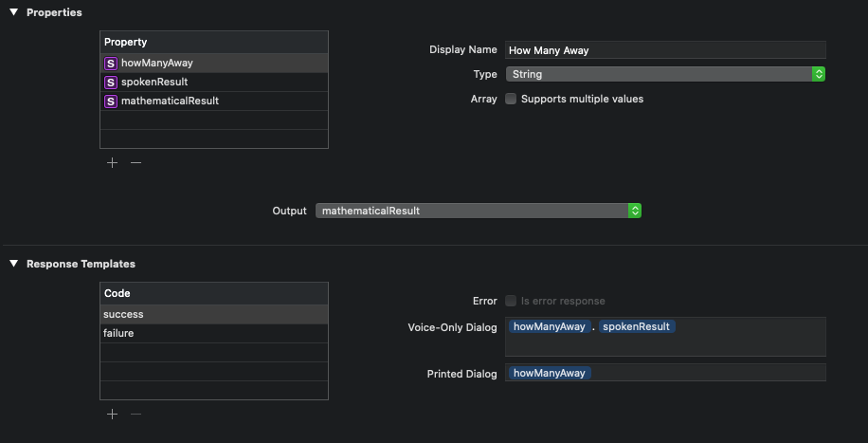Collapse the Properties section triangle
Image resolution: width=868 pixels, height=443 pixels.
pyautogui.click(x=14, y=12)
